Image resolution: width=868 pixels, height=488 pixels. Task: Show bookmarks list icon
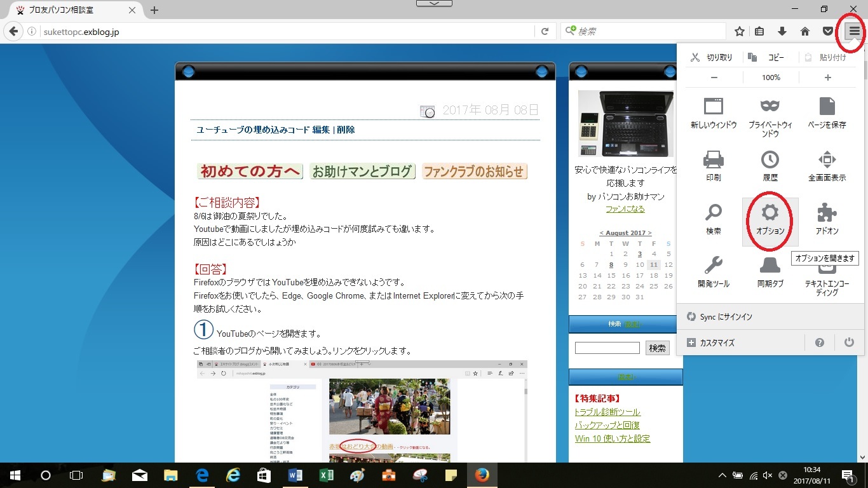click(x=759, y=31)
